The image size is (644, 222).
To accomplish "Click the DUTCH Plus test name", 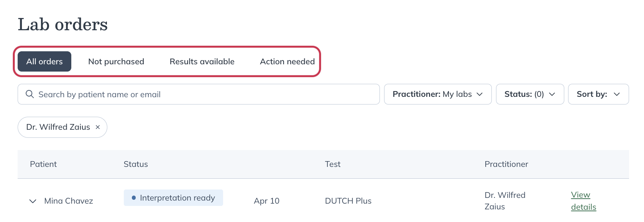I will pyautogui.click(x=348, y=201).
